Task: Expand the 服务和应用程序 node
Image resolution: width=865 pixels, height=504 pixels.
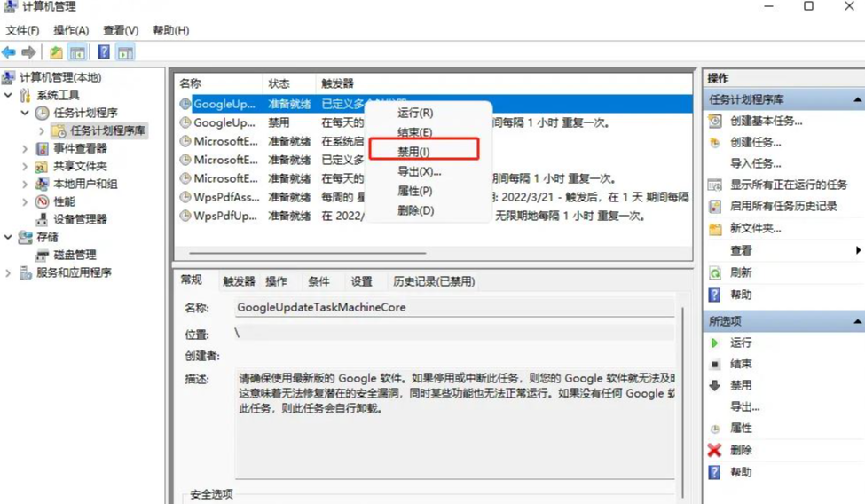Action: coord(8,272)
